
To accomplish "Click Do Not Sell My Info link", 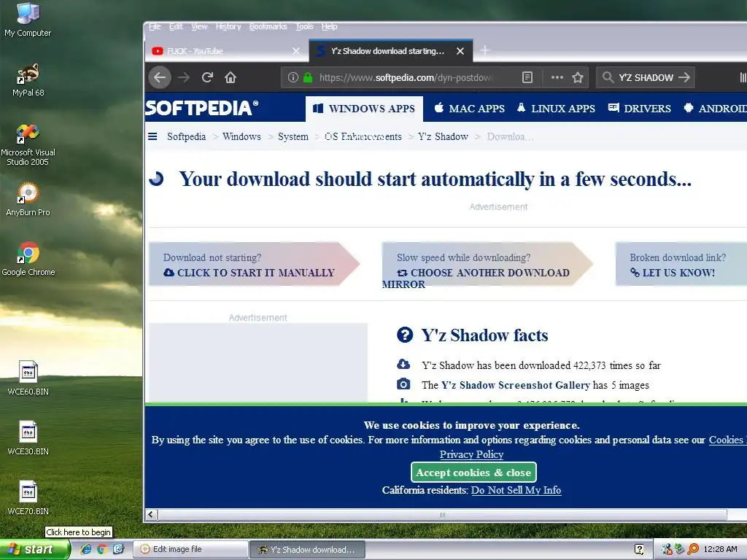I will click(x=516, y=490).
